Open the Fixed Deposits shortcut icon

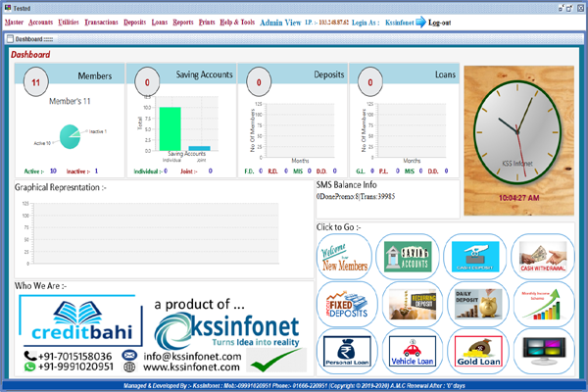pyautogui.click(x=347, y=304)
